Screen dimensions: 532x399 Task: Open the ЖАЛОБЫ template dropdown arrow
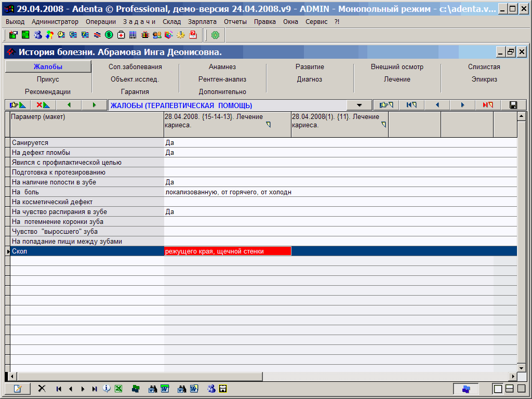(x=359, y=105)
